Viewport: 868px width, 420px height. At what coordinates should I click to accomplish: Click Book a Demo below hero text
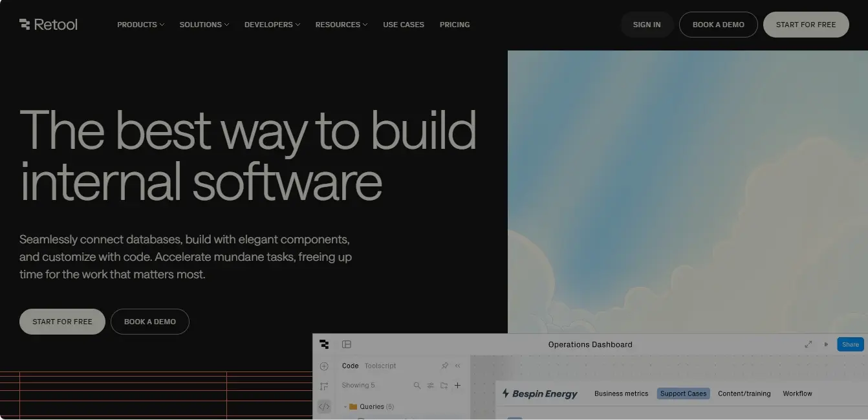(150, 322)
